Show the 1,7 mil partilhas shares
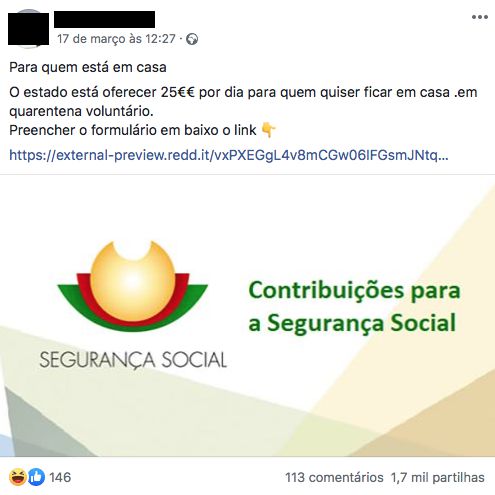 pos(438,477)
